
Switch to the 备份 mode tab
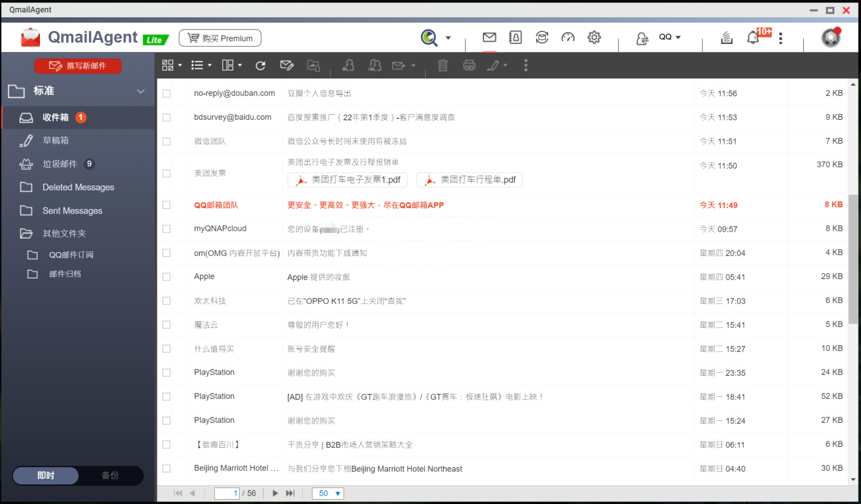point(110,475)
